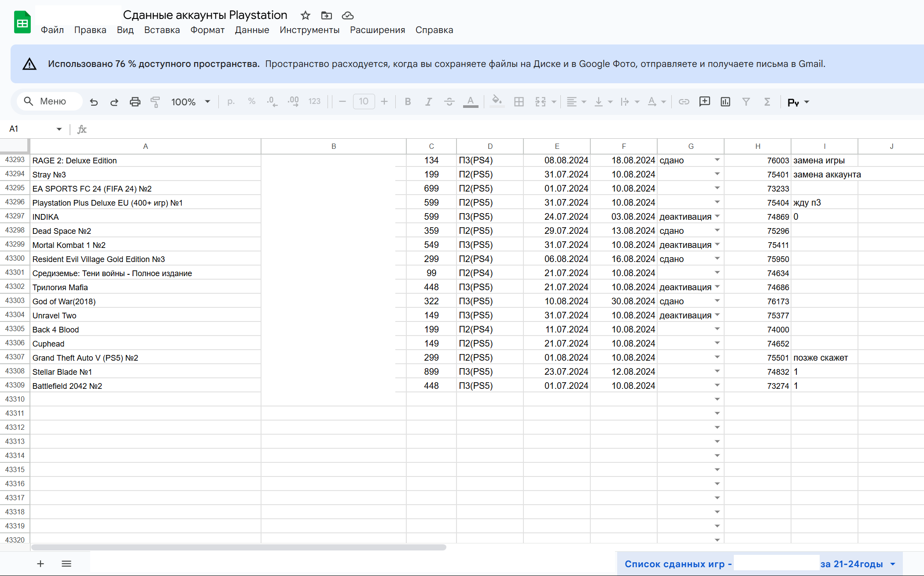Click the redo arrow icon
The image size is (924, 576).
[114, 102]
